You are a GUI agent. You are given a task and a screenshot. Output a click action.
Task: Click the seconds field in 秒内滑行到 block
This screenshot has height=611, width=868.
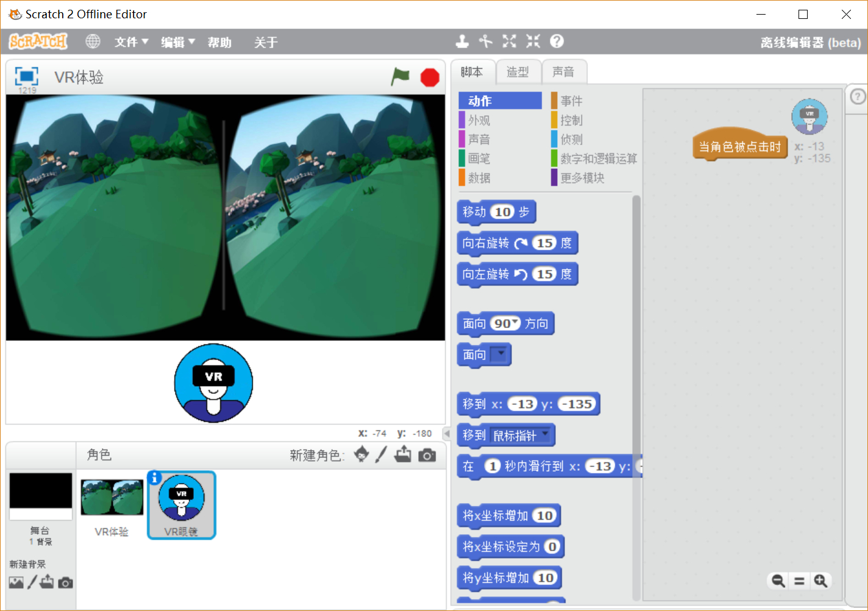[x=493, y=466]
